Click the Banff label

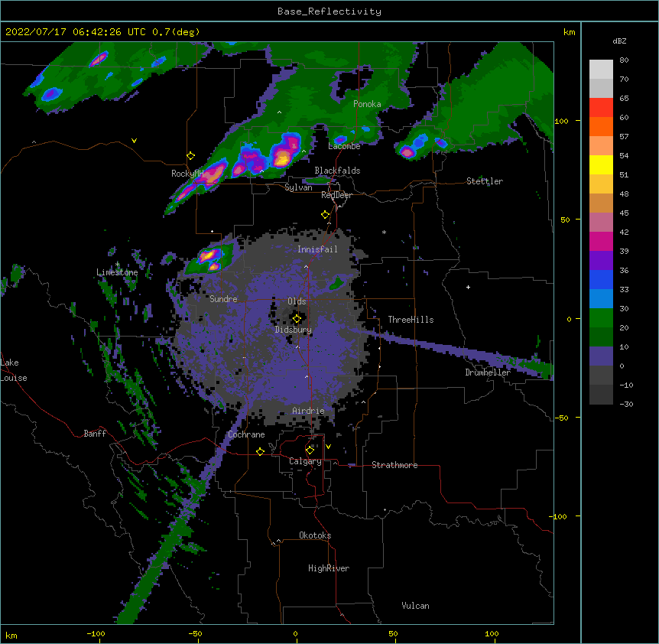click(95, 434)
